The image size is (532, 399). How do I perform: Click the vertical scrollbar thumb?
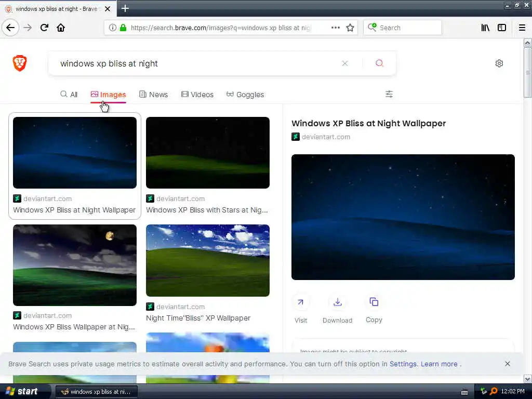527,72
